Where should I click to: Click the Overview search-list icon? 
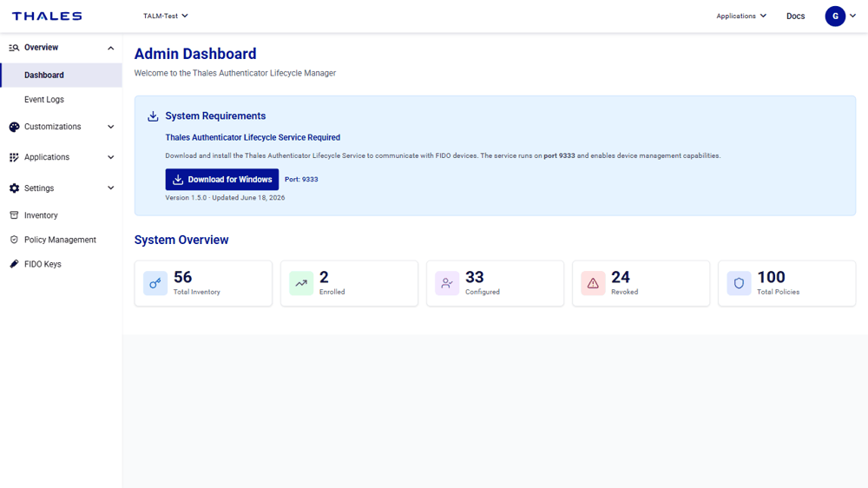coord(14,48)
